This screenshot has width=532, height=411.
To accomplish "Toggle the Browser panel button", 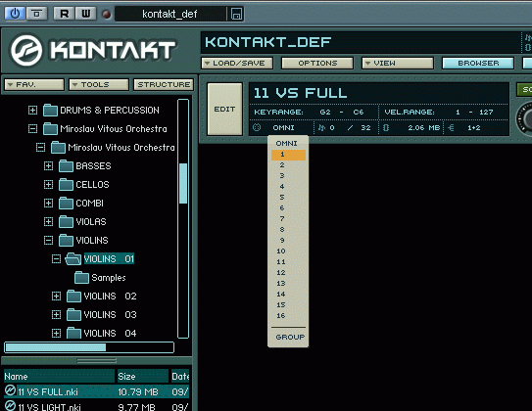I will [478, 63].
